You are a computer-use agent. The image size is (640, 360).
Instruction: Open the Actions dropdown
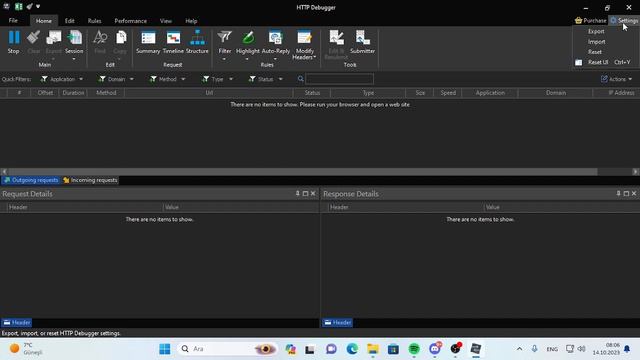pos(616,79)
